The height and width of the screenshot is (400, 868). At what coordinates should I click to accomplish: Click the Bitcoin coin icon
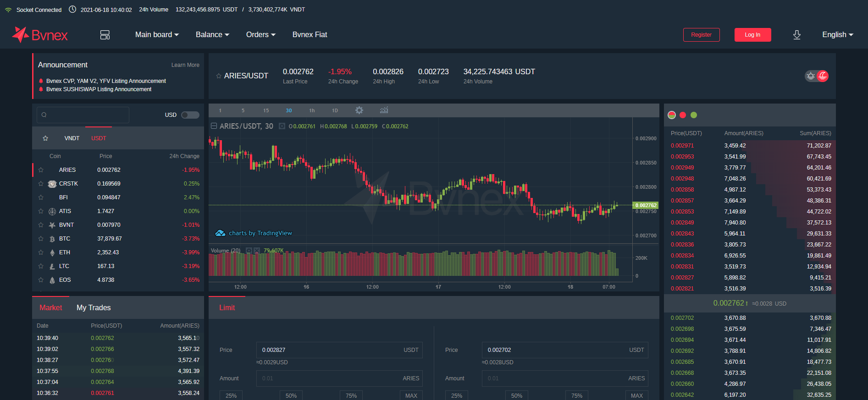(52, 239)
